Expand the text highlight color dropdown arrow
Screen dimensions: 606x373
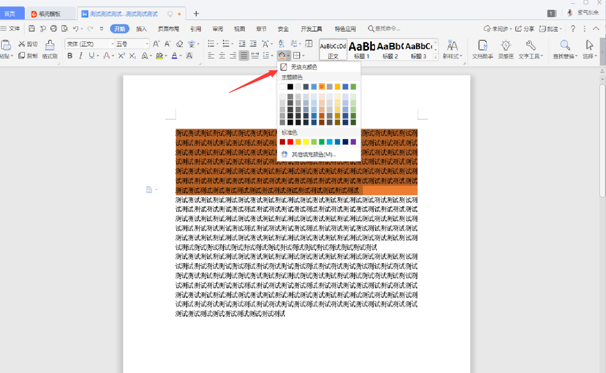pyautogui.click(x=166, y=56)
